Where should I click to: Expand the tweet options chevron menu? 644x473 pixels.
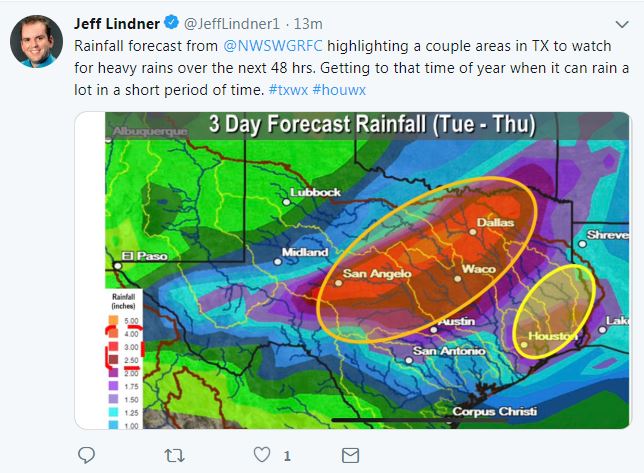tap(621, 24)
